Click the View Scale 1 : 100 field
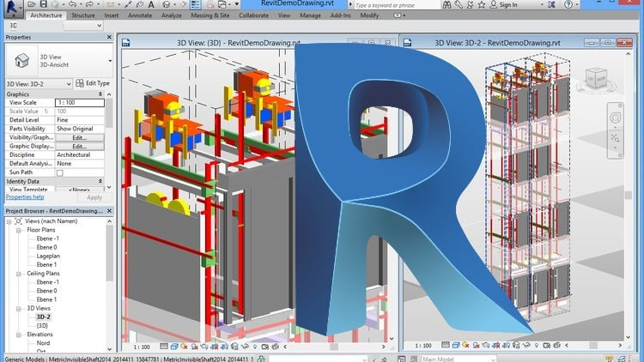Image resolution: width=644 pixels, height=362 pixels. 80,103
